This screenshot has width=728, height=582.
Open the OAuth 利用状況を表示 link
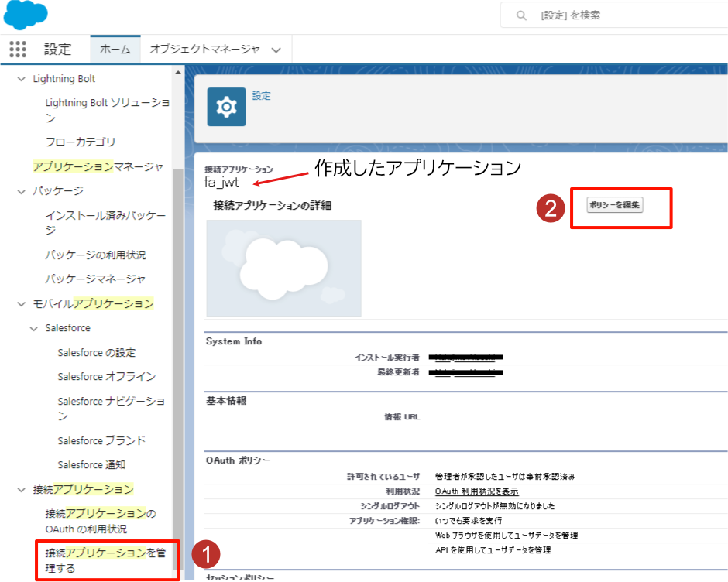pyautogui.click(x=476, y=491)
